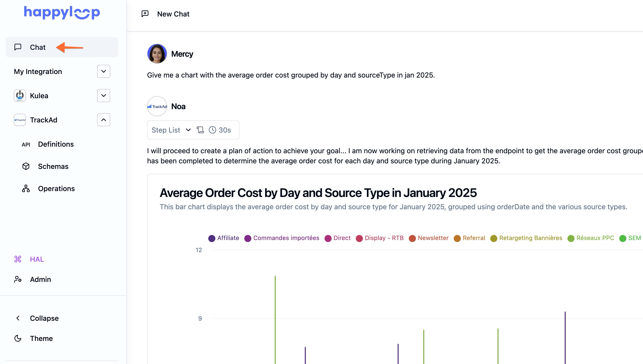Click the Réseaux PPC green legend swatch

point(571,238)
